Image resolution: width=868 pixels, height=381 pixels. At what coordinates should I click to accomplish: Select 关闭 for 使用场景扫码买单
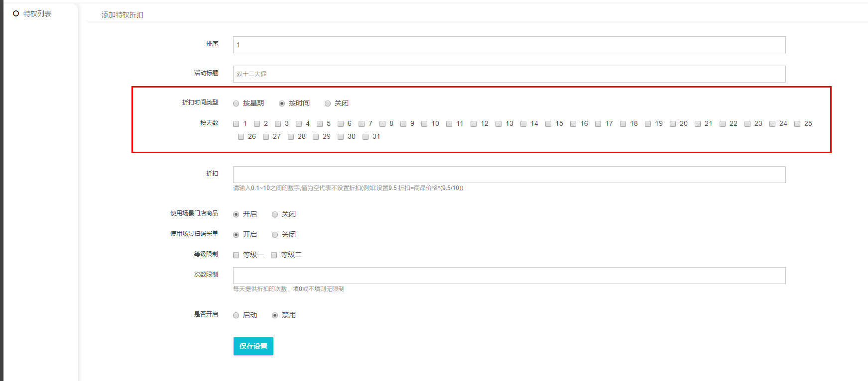tap(275, 235)
